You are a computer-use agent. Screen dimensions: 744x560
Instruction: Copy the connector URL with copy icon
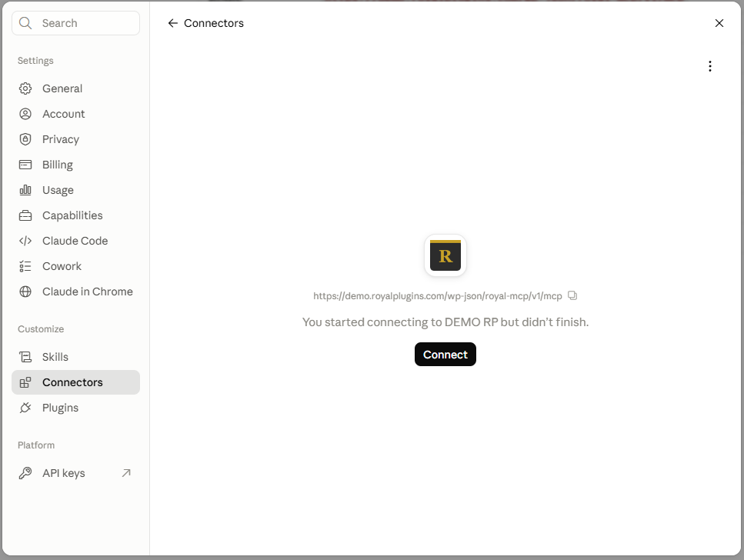572,295
